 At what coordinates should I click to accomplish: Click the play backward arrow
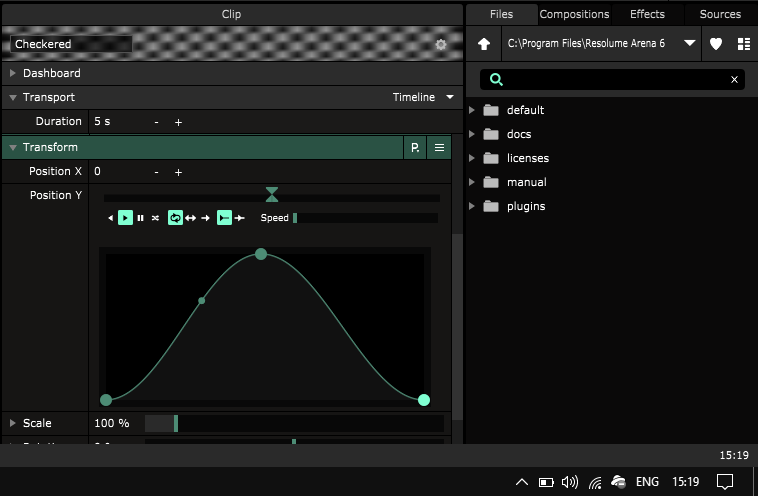tap(111, 218)
